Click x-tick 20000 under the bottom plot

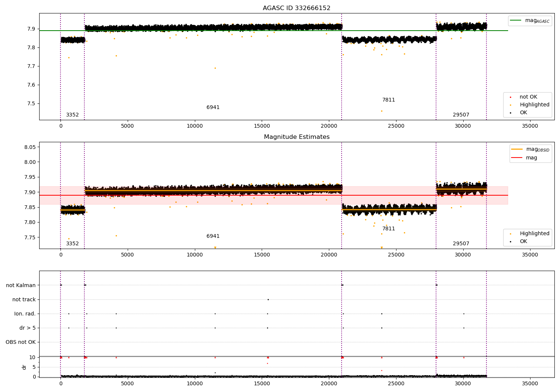click(x=329, y=384)
